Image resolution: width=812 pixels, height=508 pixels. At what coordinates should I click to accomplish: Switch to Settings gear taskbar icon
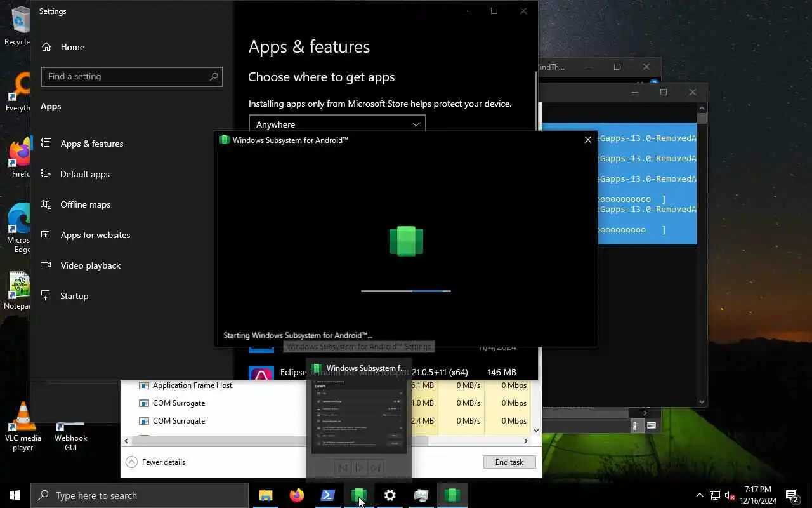[390, 495]
